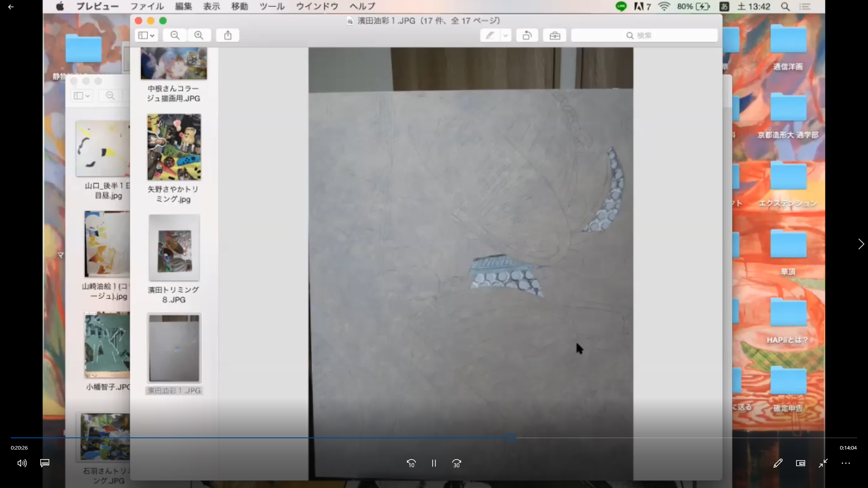Pause the video playback

point(434,463)
